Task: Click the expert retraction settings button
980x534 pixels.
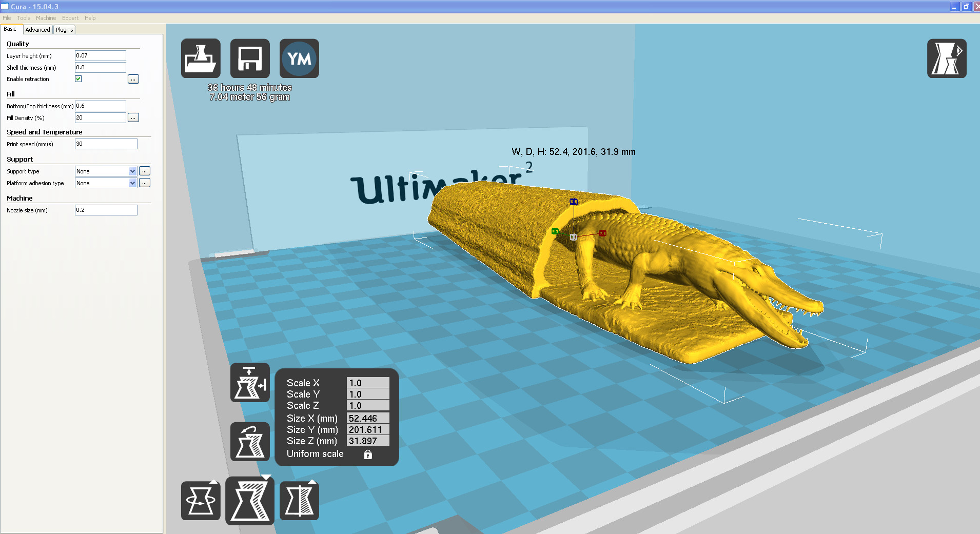Action: coord(133,78)
